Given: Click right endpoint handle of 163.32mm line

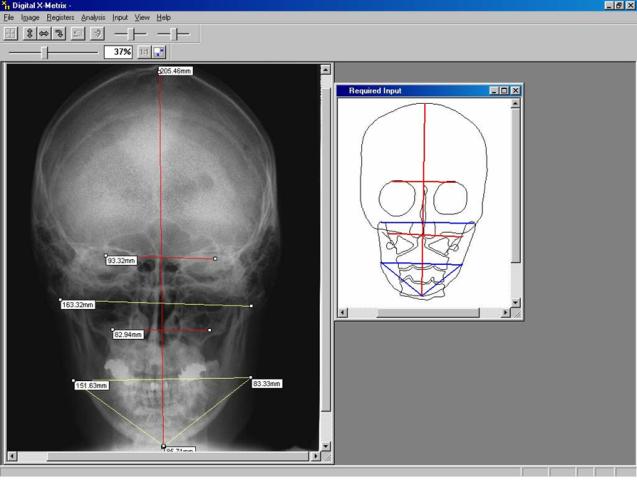Looking at the screenshot, I should tap(251, 306).
